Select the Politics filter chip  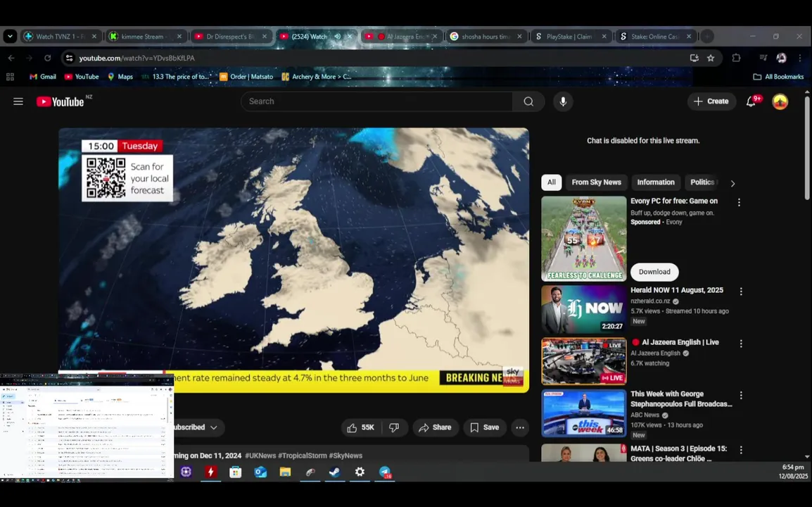pos(702,182)
